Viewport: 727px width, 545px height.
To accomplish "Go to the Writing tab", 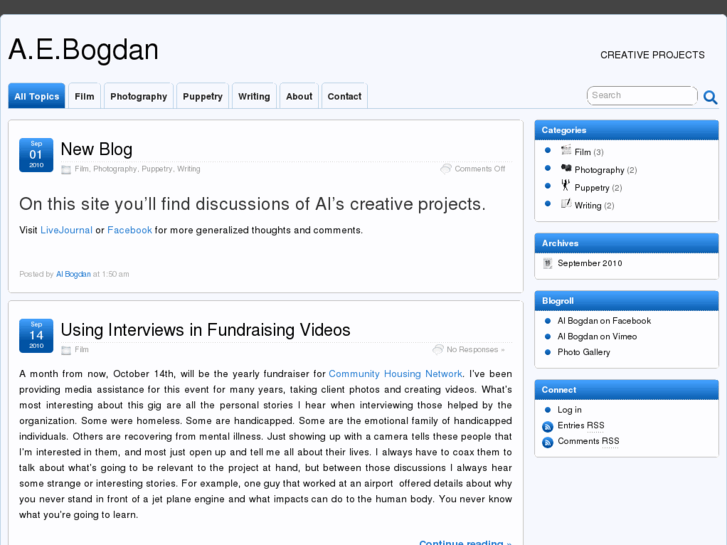I will [254, 96].
